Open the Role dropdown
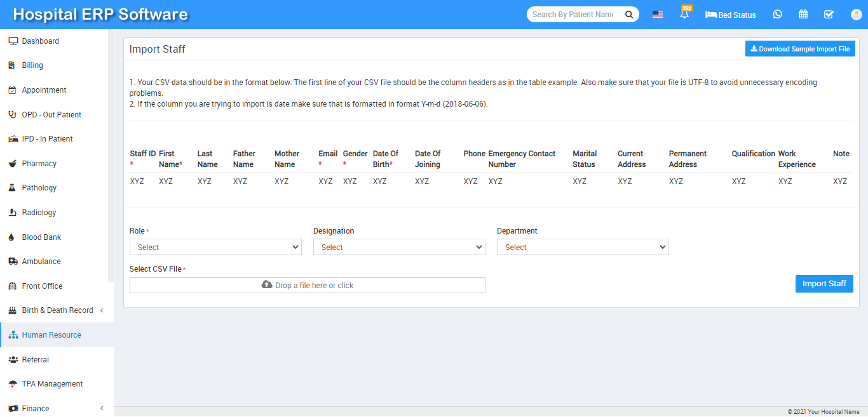The height and width of the screenshot is (417, 868). coord(215,247)
